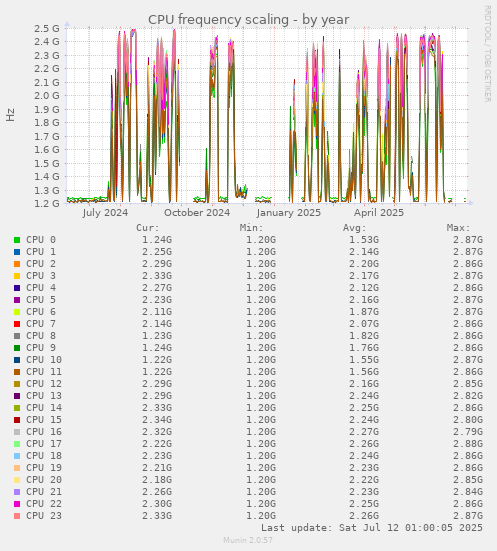This screenshot has width=497, height=551.
Task: Click the CPU 13 dark purple legend swatch
Action: pyautogui.click(x=17, y=396)
